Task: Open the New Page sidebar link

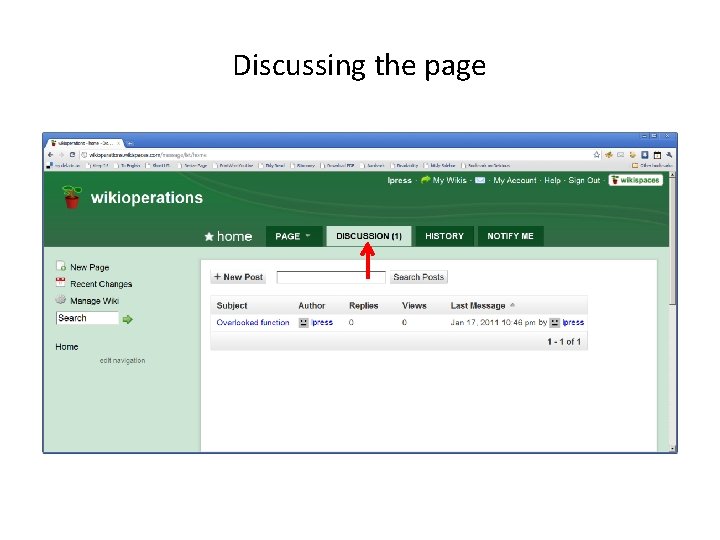Action: (90, 267)
